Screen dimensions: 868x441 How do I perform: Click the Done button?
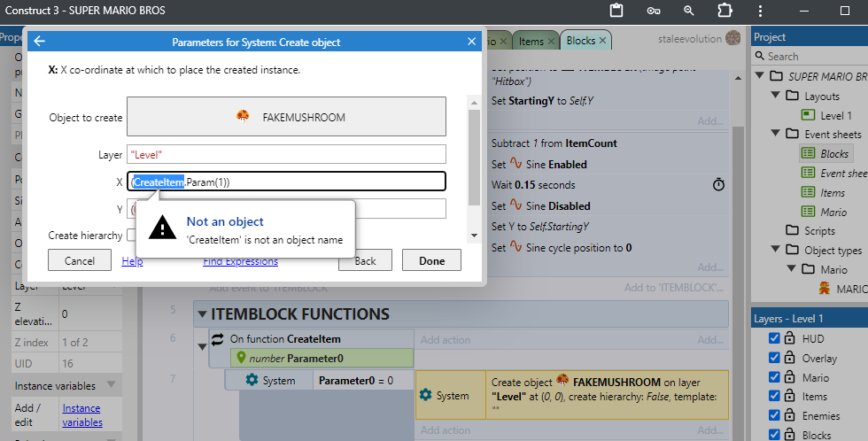tap(432, 260)
